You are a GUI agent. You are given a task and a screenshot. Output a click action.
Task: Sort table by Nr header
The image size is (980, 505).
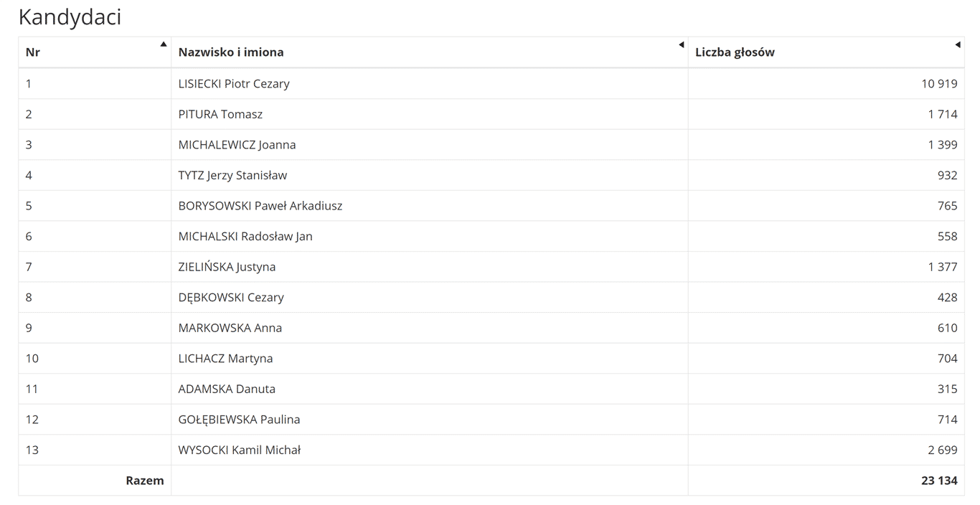33,52
